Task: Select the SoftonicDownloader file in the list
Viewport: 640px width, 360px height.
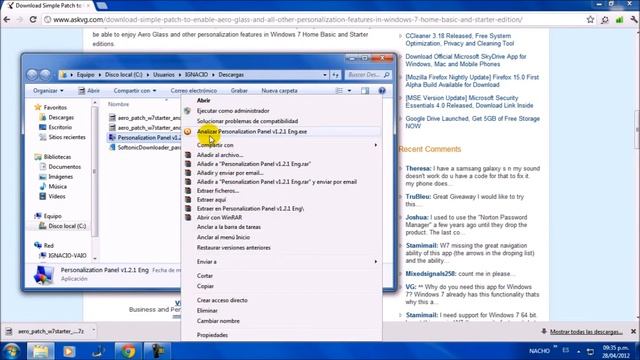Action: [x=145, y=147]
